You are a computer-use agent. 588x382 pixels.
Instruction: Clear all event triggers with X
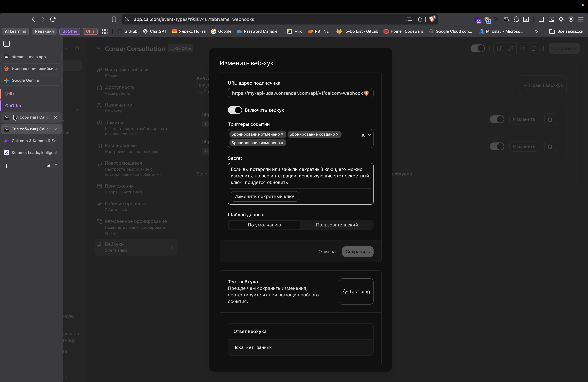363,135
